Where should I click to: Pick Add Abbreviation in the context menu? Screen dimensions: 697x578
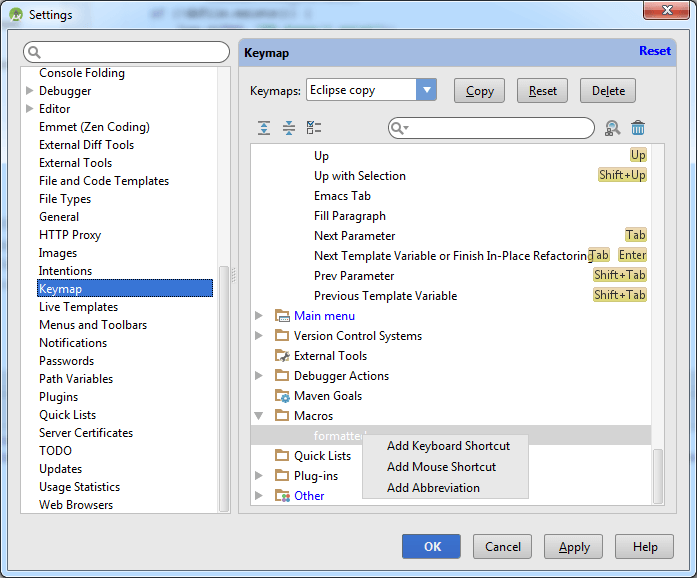pos(433,488)
